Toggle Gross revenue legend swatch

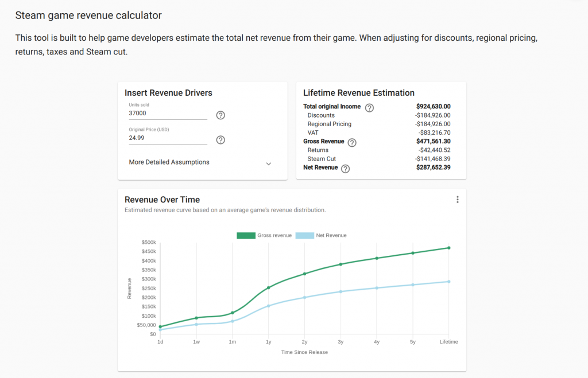[246, 236]
